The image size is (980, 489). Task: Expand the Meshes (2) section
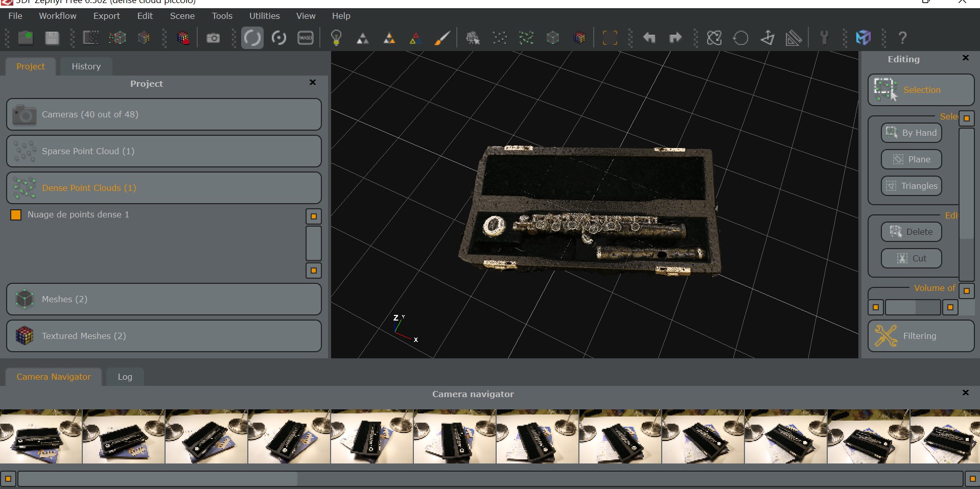[x=164, y=299]
